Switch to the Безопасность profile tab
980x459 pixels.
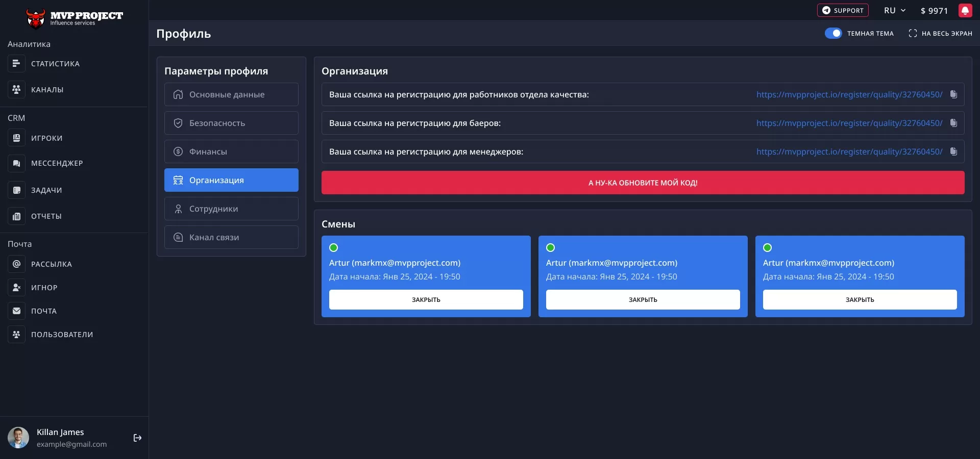pyautogui.click(x=231, y=123)
